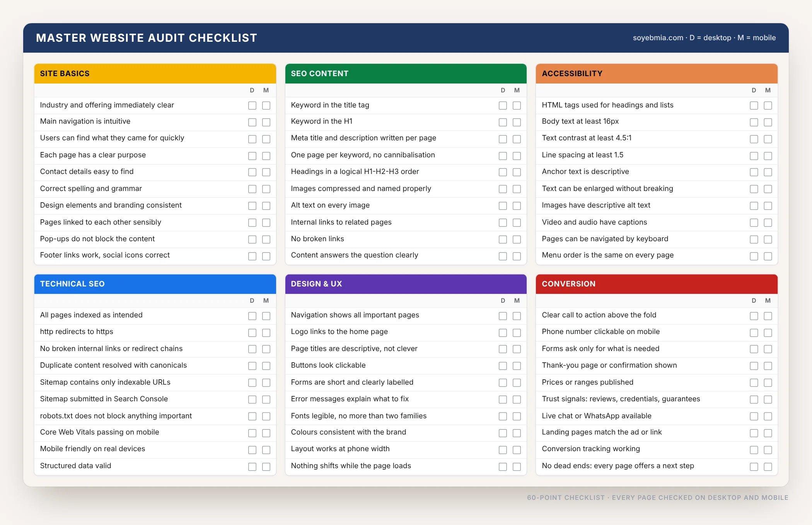Tick desktop box for Keyword in the title tag
This screenshot has width=812, height=525.
[x=503, y=106]
